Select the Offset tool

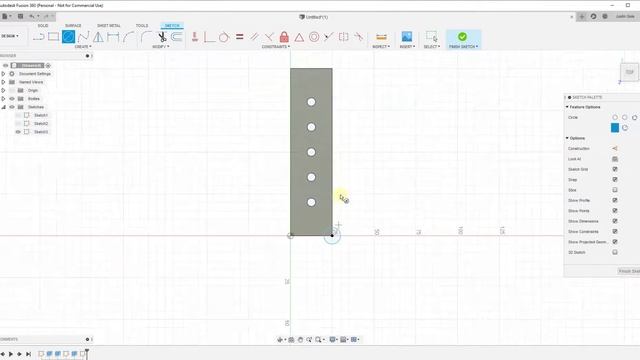176,37
